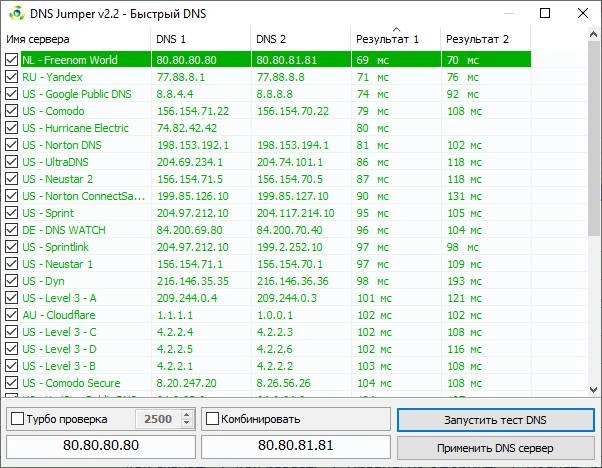Image resolution: width=602 pixels, height=468 pixels.
Task: Click the scrollbar up arrow
Action: (594, 35)
